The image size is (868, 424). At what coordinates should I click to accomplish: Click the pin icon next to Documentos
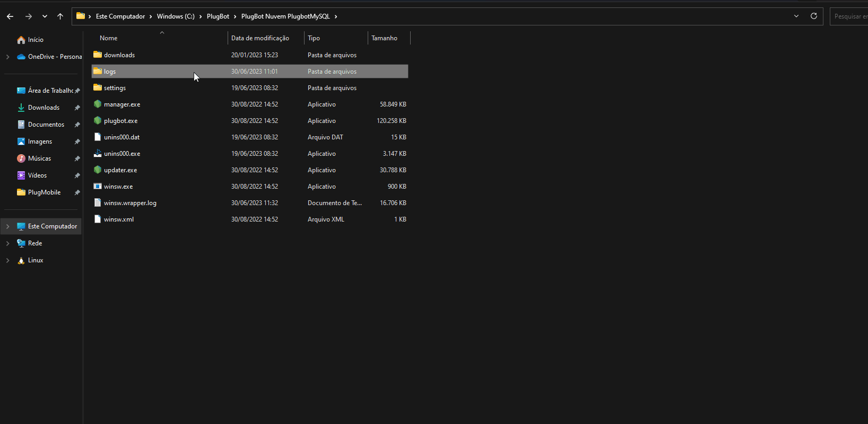point(77,125)
